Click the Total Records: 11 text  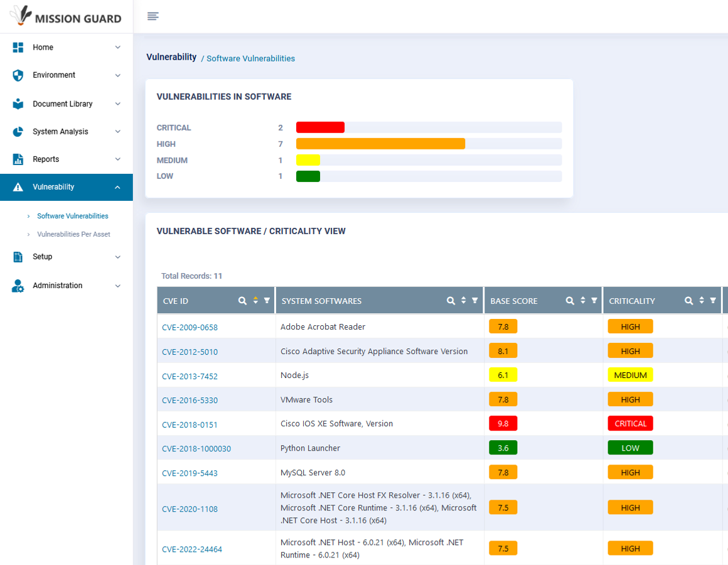(x=192, y=276)
